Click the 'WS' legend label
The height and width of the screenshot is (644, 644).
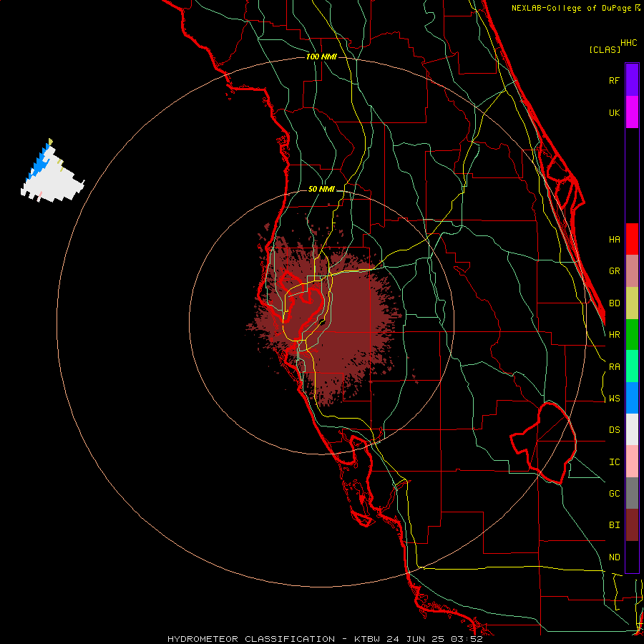click(x=615, y=399)
